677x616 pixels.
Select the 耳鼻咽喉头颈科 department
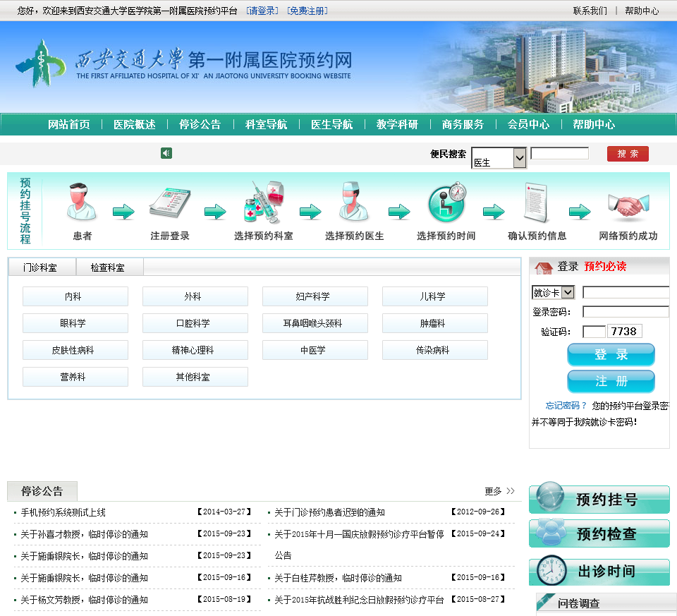pos(315,323)
